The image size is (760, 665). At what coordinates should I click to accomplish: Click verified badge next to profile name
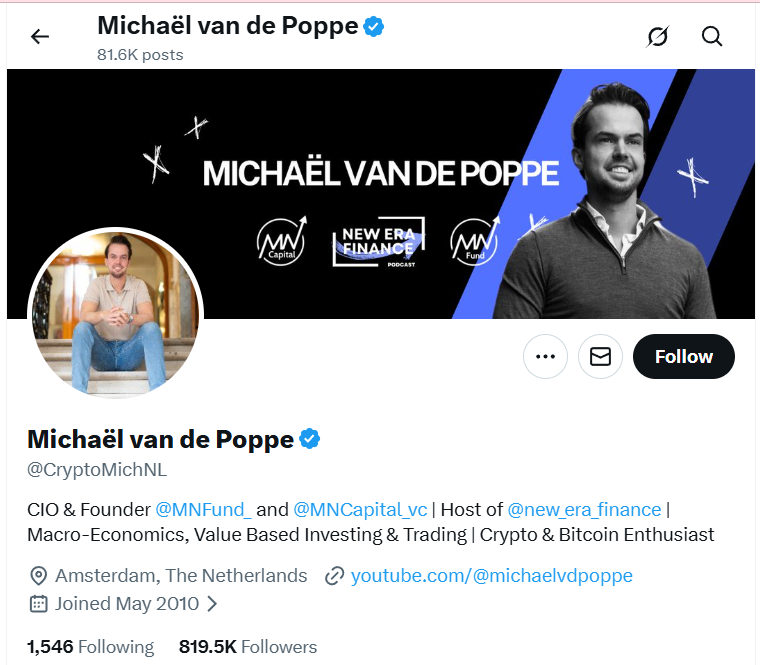click(x=310, y=439)
